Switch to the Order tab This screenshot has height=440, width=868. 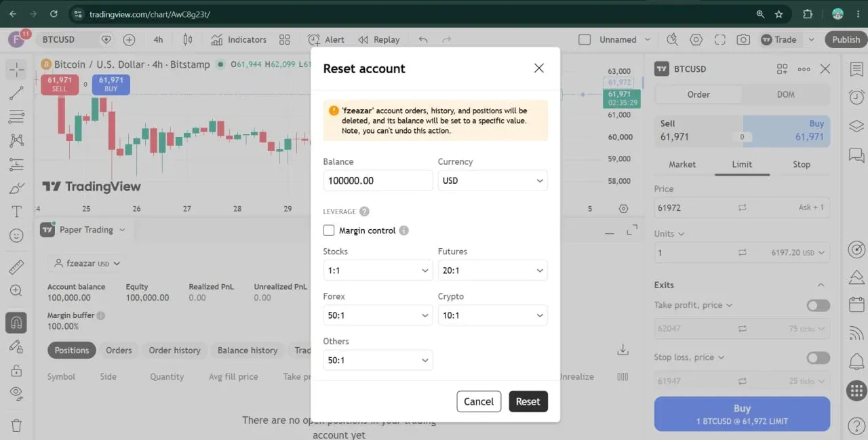pos(698,94)
